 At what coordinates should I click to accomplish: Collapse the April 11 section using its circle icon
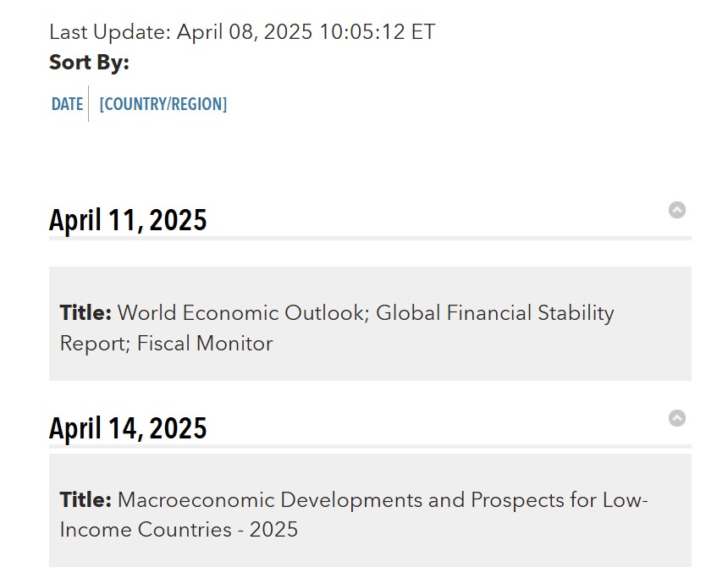[x=676, y=211]
